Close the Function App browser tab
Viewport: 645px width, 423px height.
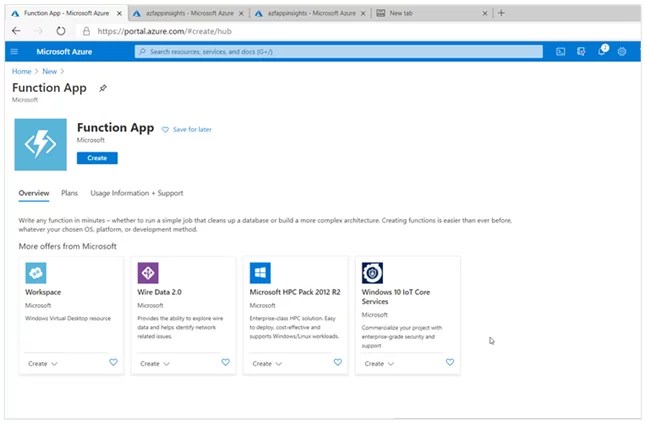coord(119,14)
